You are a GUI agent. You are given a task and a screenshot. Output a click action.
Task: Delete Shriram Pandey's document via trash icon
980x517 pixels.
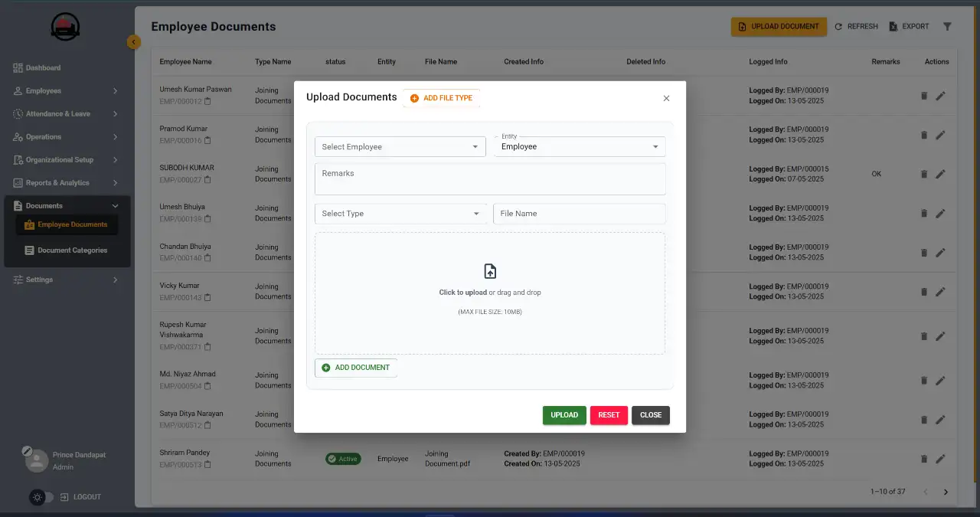(x=923, y=459)
